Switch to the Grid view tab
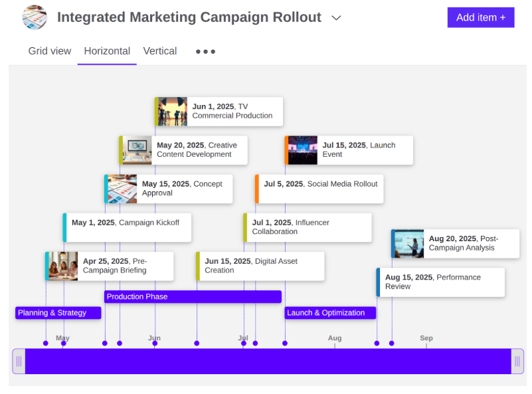532x394 pixels. (50, 50)
